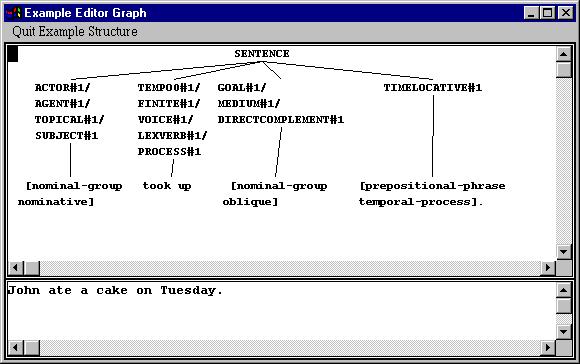This screenshot has height=364, width=580.
Task: Click sentence pane scroll left arrow
Action: [x=16, y=348]
